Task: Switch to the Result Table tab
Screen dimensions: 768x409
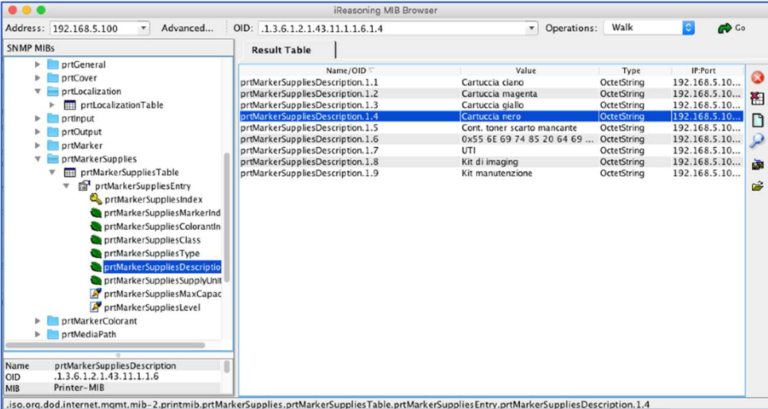Action: (x=281, y=50)
